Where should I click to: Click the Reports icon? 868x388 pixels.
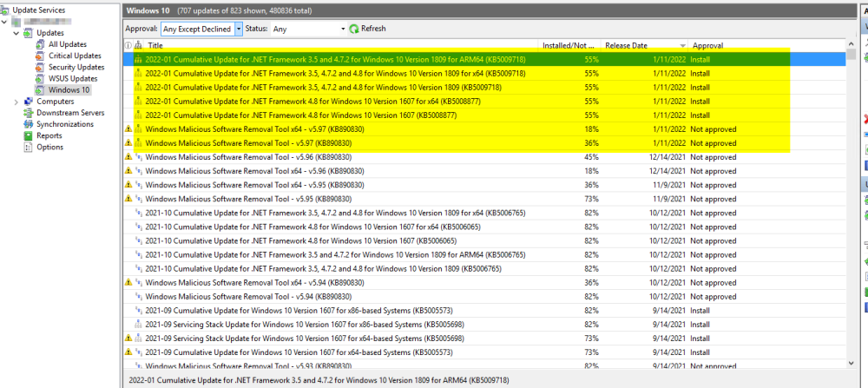(x=29, y=135)
